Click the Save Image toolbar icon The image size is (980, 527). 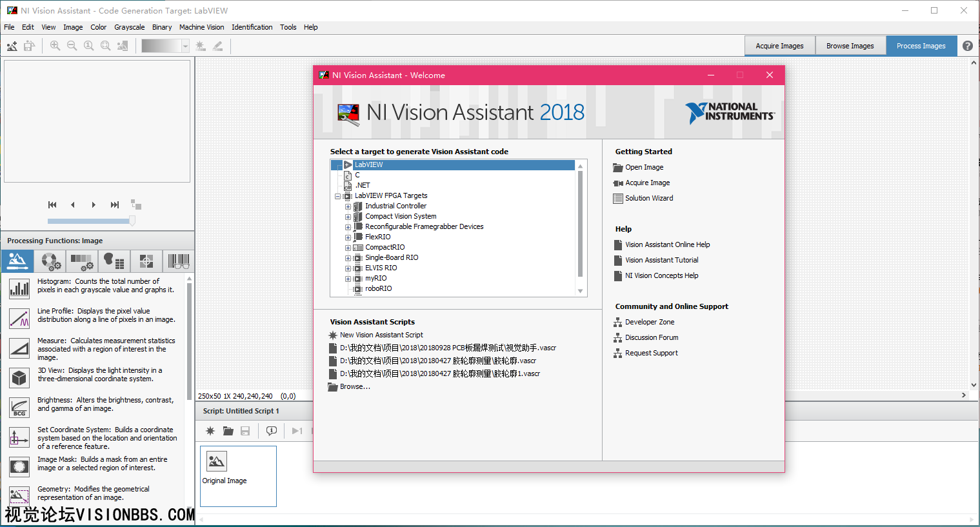point(29,46)
